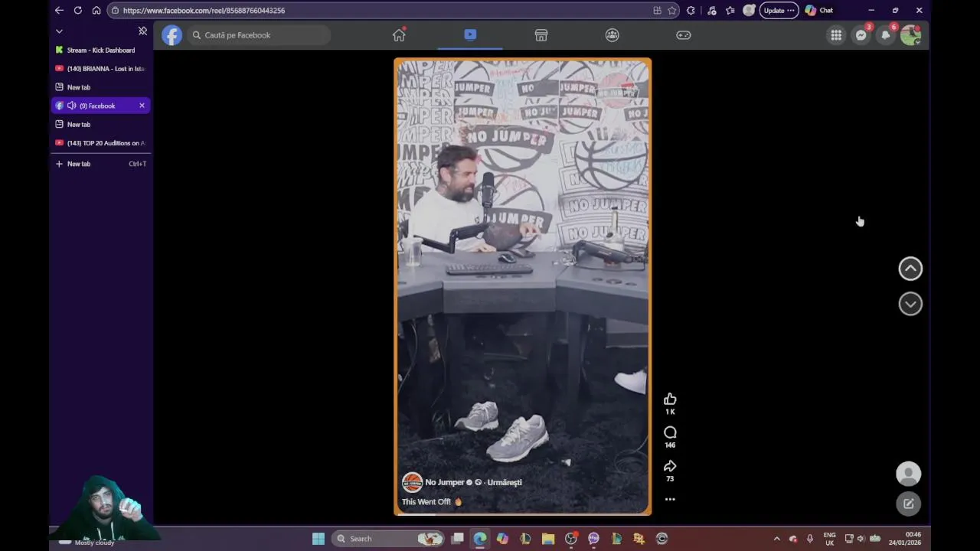The image size is (980, 551).
Task: Open the Facebook Video tab
Action: click(470, 35)
